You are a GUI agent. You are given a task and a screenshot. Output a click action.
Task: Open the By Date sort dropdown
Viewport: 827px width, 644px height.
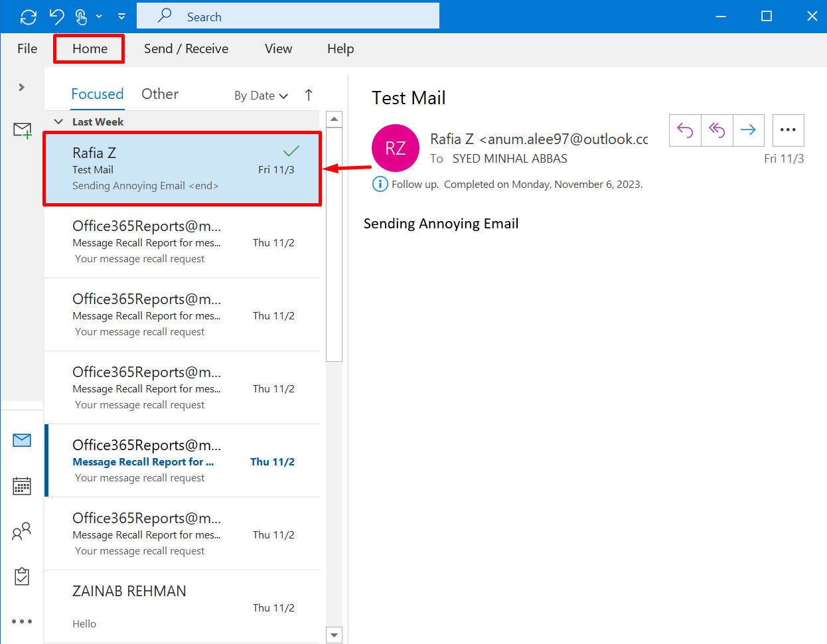point(261,96)
